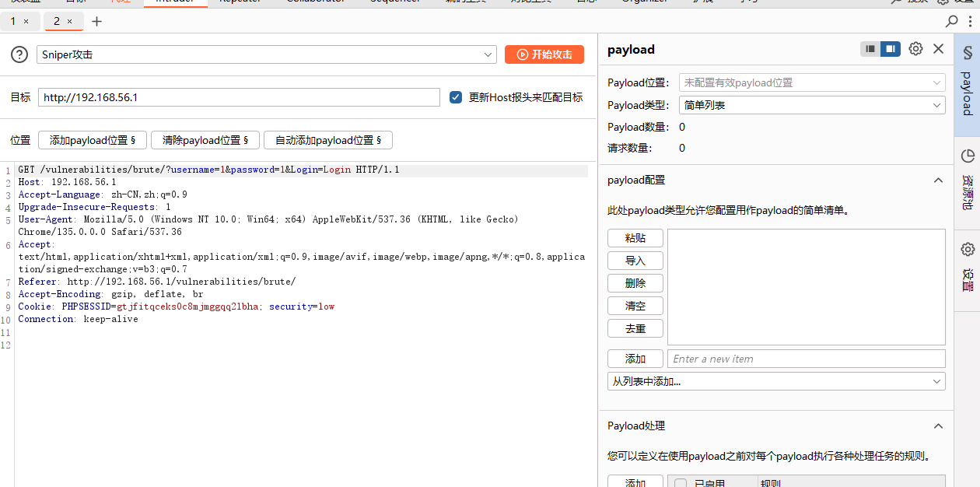Open the Payload位置 dropdown
980x487 pixels.
(812, 82)
